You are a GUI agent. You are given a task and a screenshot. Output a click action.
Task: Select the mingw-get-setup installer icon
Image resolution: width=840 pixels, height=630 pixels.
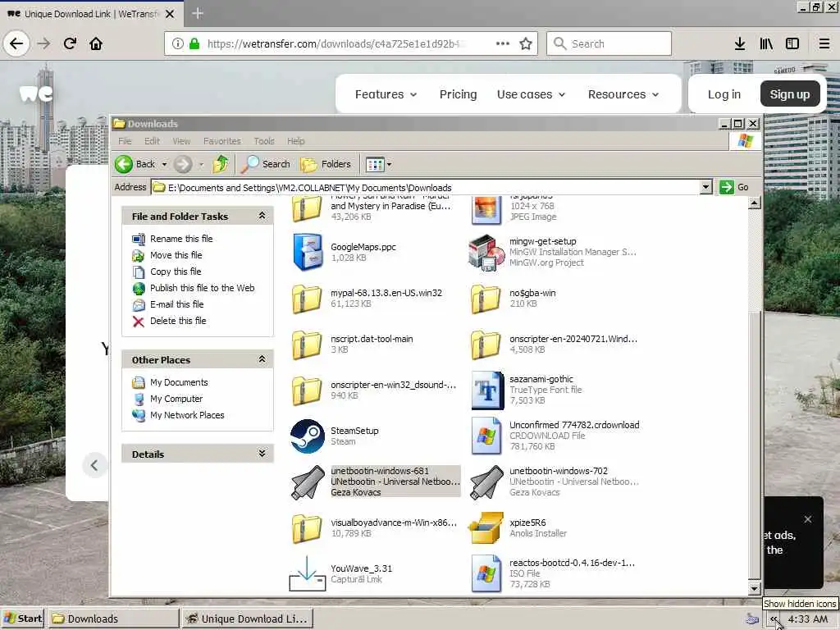(486, 252)
